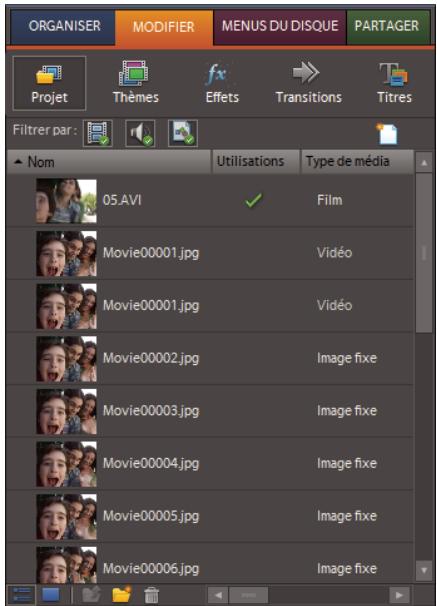Open the MODIFIER tab
437x606 pixels.
pos(164,27)
